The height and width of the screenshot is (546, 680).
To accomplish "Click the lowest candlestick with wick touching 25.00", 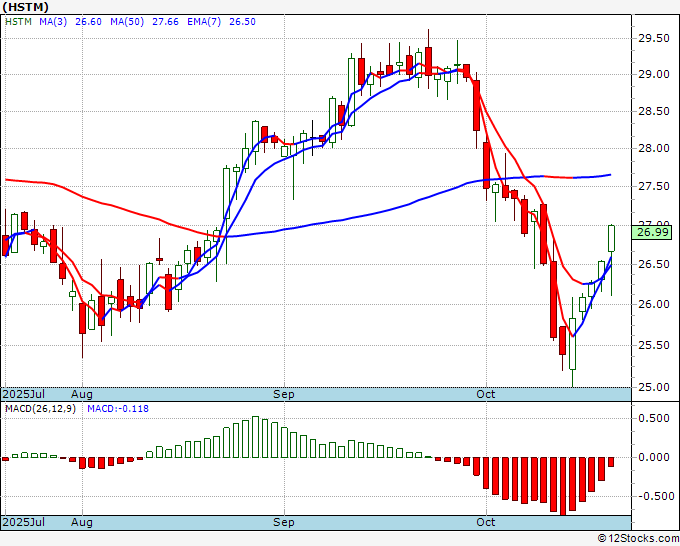I will (572, 344).
